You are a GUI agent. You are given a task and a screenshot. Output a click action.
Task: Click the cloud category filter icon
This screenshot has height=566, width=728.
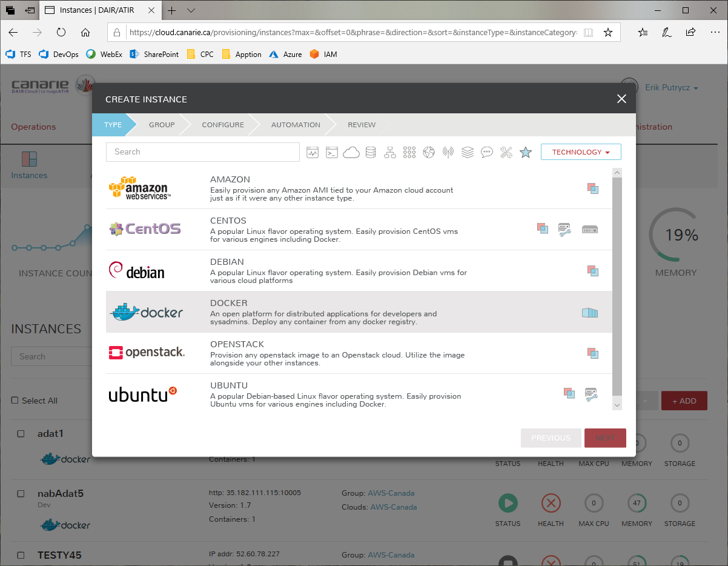coord(351,153)
